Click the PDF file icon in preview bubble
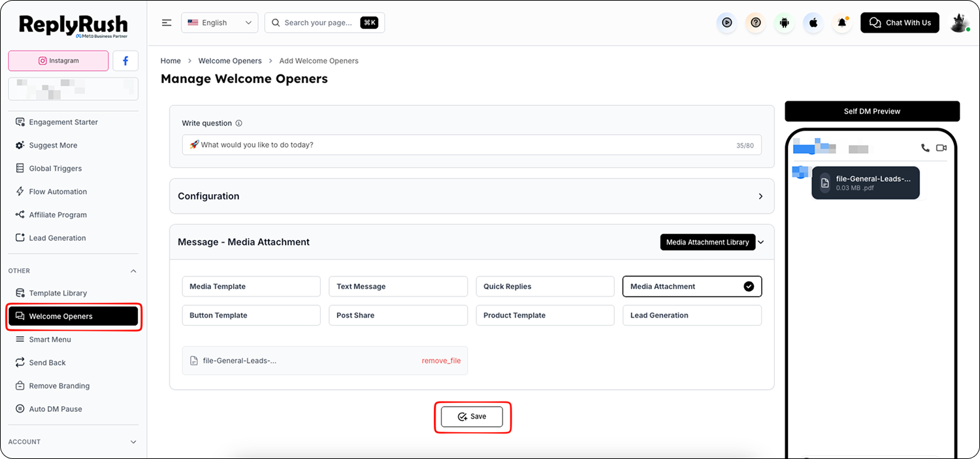Image resolution: width=980 pixels, height=459 pixels. pos(825,183)
